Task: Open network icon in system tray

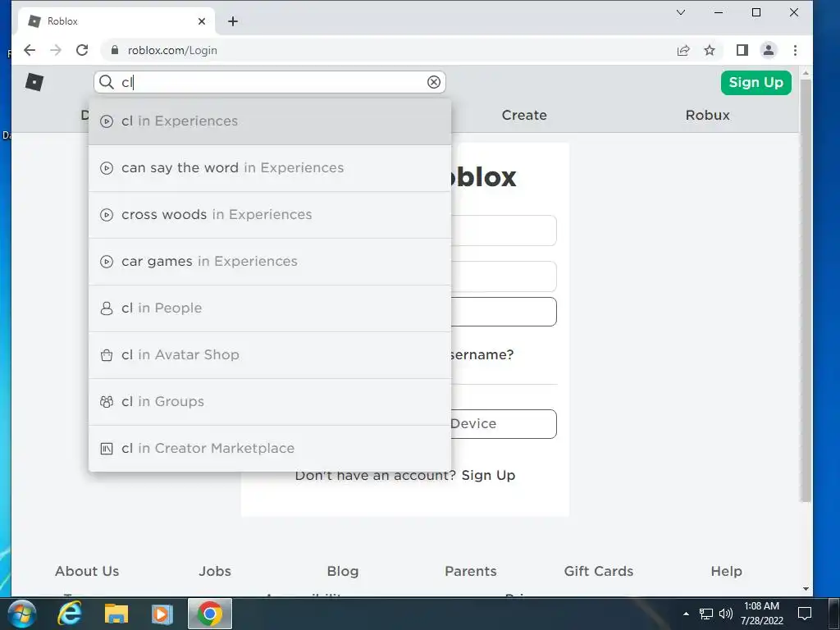Action: click(x=706, y=614)
